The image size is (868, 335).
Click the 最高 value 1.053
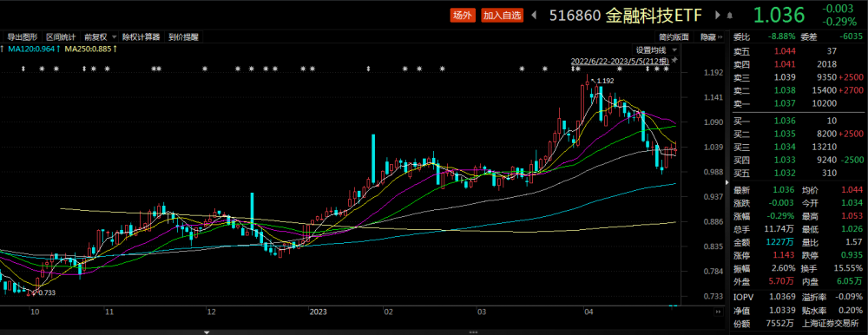[853, 216]
